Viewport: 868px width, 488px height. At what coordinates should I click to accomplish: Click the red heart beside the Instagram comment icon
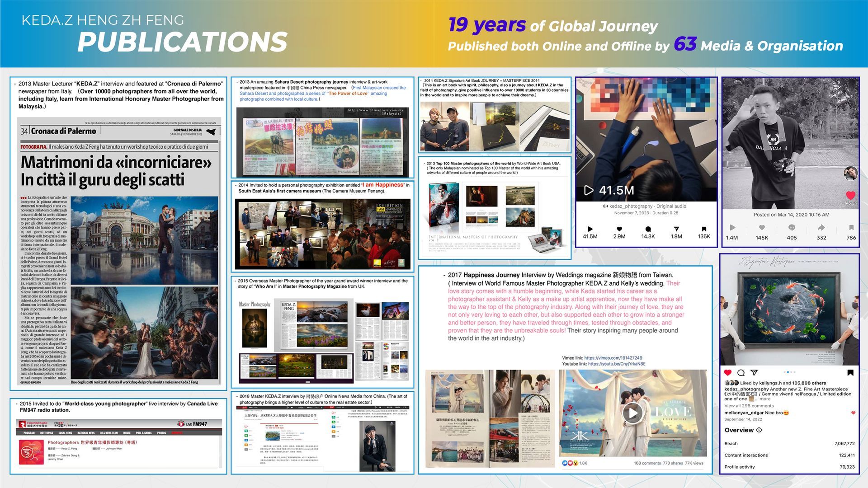(727, 373)
